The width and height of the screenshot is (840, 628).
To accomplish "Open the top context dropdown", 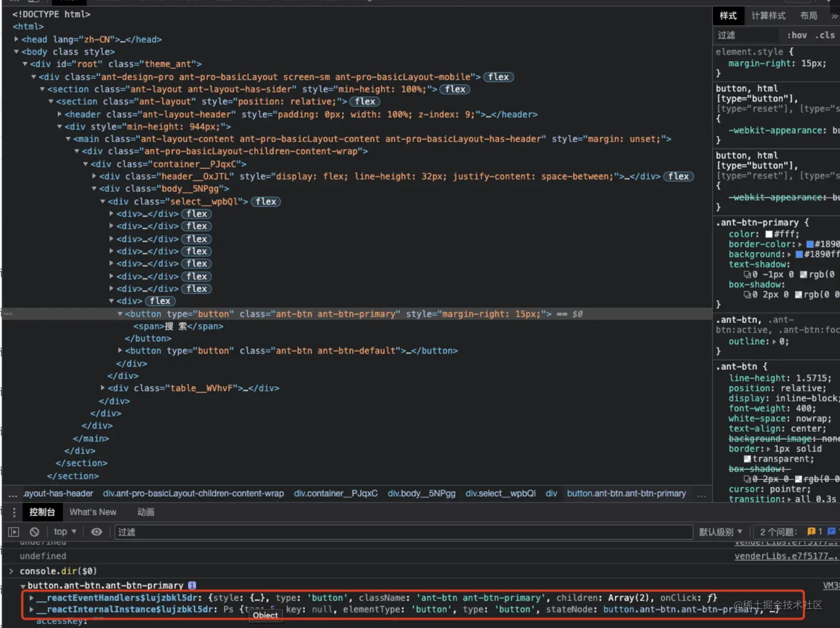I will pyautogui.click(x=65, y=532).
